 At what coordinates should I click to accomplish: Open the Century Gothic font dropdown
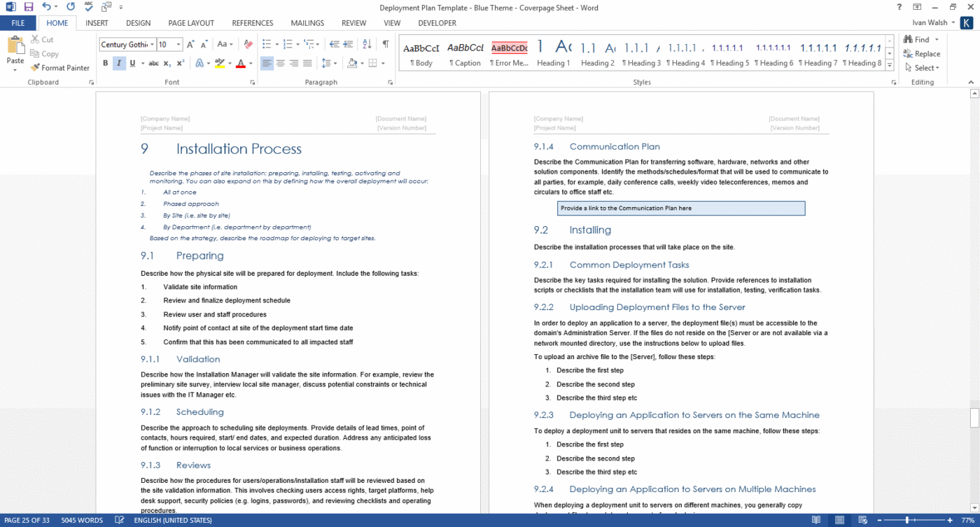pyautogui.click(x=151, y=44)
